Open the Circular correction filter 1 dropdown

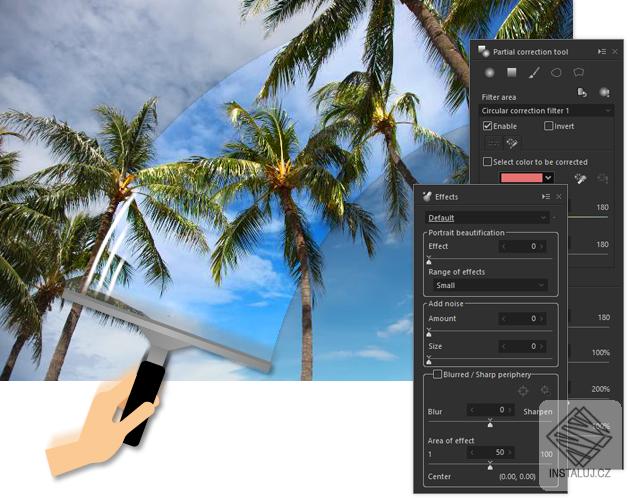pyautogui.click(x=547, y=111)
